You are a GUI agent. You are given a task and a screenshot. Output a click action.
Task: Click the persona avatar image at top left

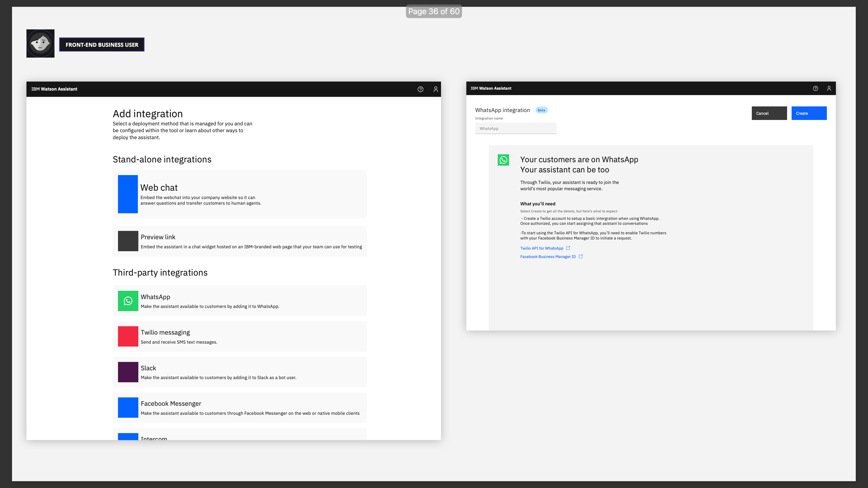tap(40, 43)
